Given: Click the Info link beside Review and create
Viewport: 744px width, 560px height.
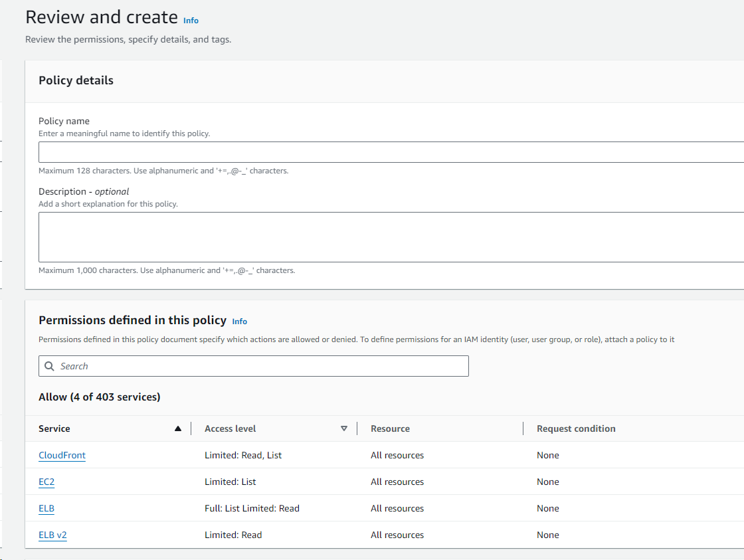Looking at the screenshot, I should pyautogui.click(x=191, y=21).
